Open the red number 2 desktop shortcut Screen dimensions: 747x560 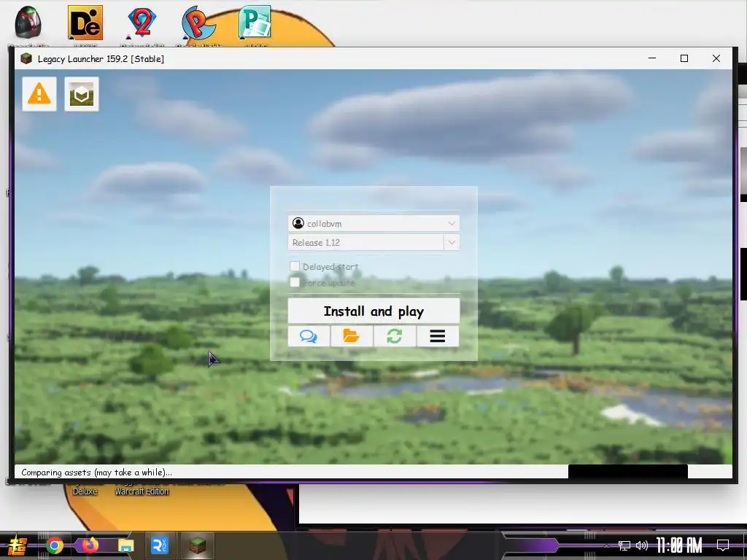pyautogui.click(x=142, y=23)
